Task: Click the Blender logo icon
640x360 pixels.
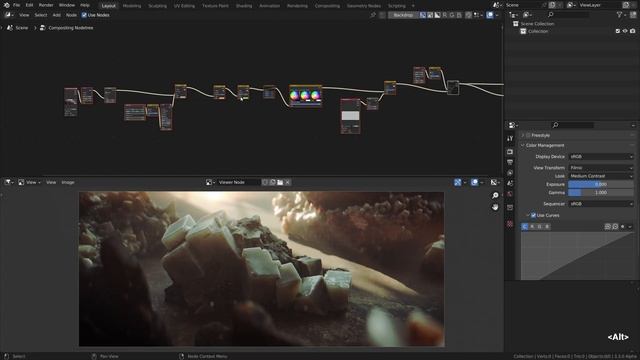Action: pyautogui.click(x=6, y=5)
